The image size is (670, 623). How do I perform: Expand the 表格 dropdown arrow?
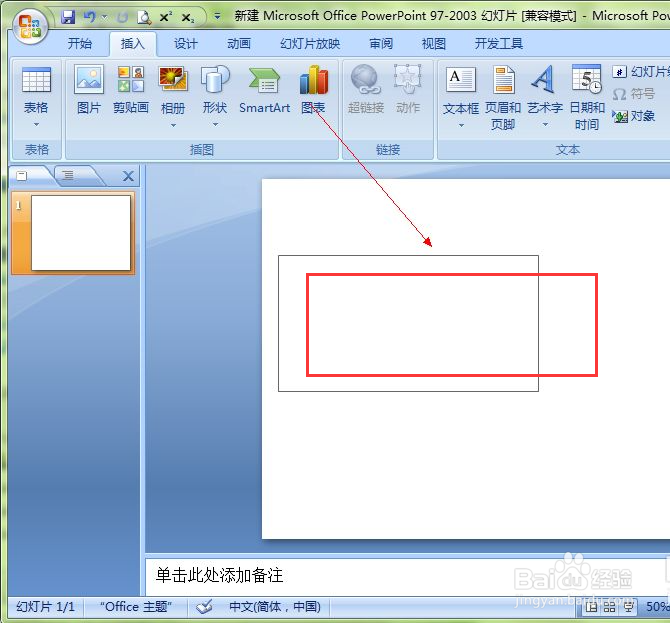pyautogui.click(x=36, y=125)
